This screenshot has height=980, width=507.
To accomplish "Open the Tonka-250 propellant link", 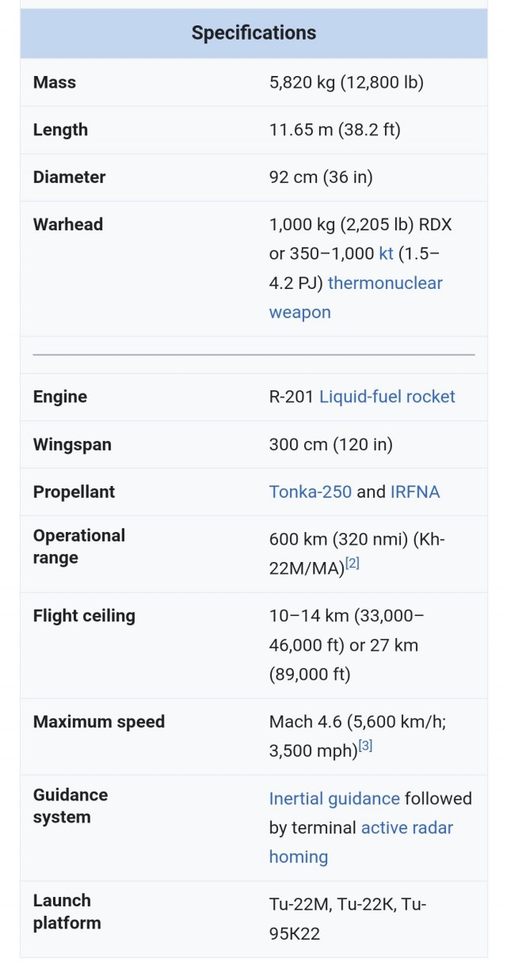I will (311, 492).
